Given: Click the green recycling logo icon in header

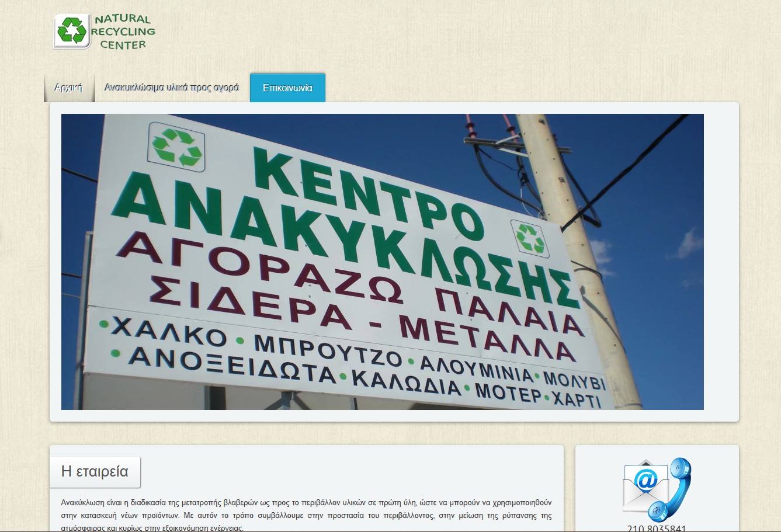Looking at the screenshot, I should (x=71, y=31).
